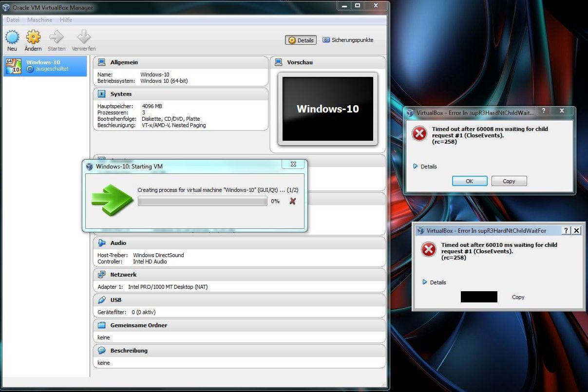Click the 60008 ms timeout error message
The width and height of the screenshot is (588, 392).
pyautogui.click(x=490, y=135)
